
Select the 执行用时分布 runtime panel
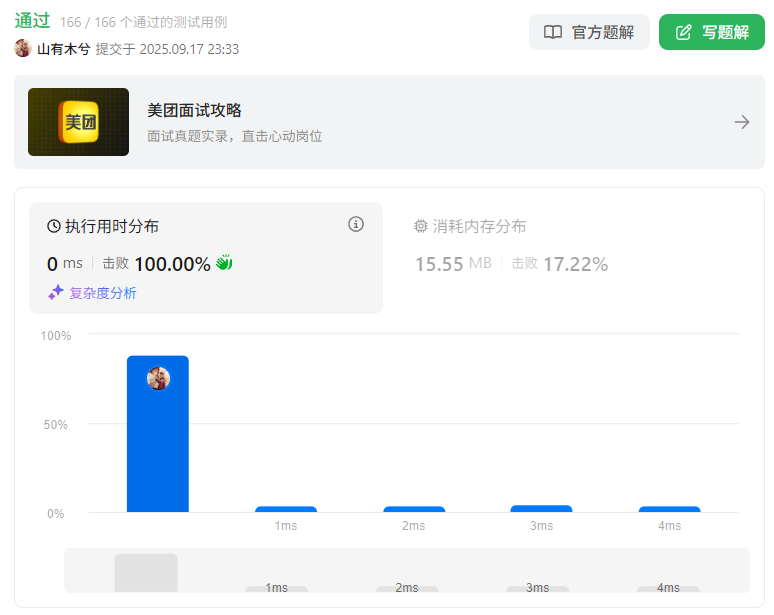point(206,258)
